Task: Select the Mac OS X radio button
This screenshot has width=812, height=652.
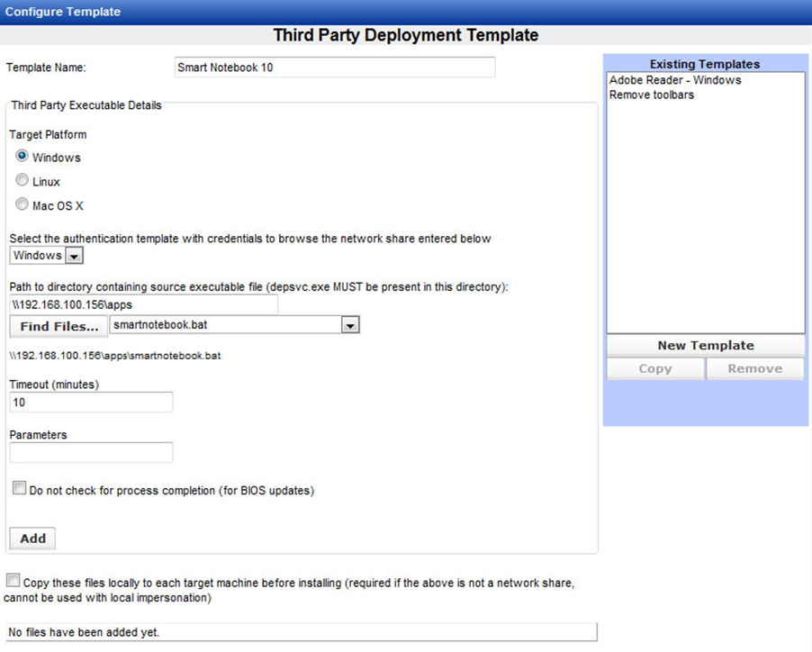Action: click(x=23, y=204)
